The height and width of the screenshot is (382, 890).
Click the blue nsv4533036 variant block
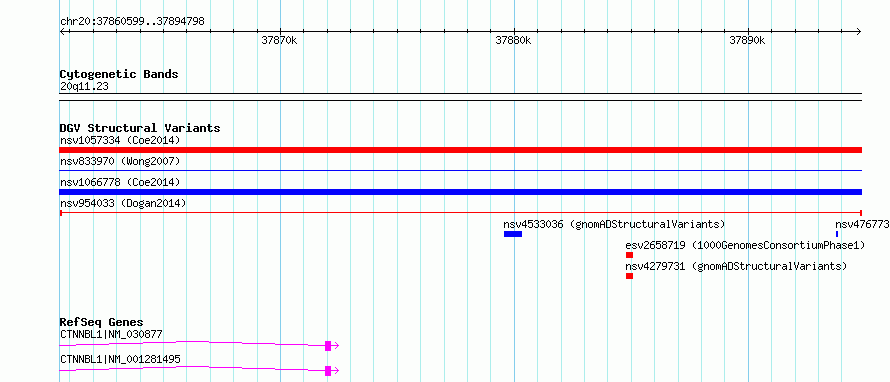coord(513,234)
